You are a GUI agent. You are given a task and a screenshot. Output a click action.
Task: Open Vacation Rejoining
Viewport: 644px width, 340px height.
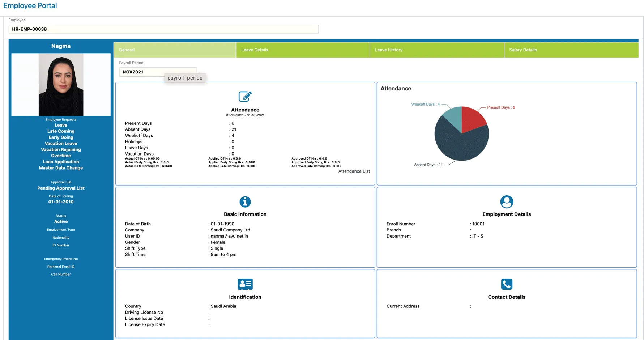(x=60, y=149)
